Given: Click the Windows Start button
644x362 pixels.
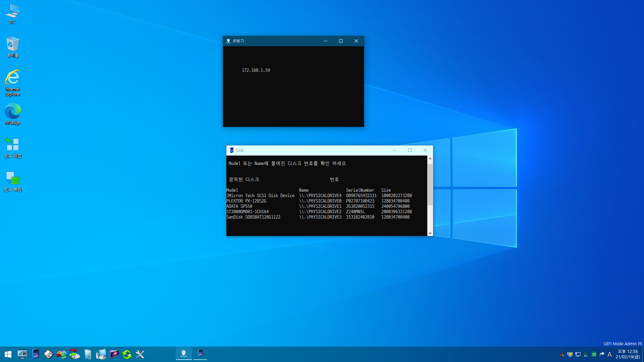Looking at the screenshot, I should 8,354.
